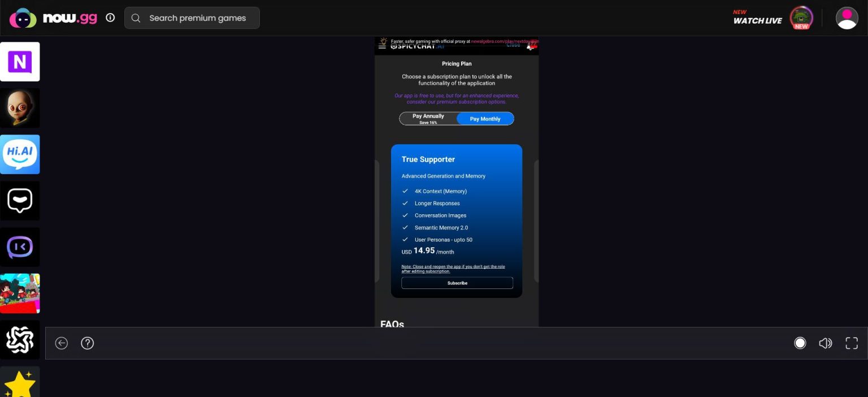Open the SpicyChat hamburger menu
The height and width of the screenshot is (397, 868).
tap(382, 46)
